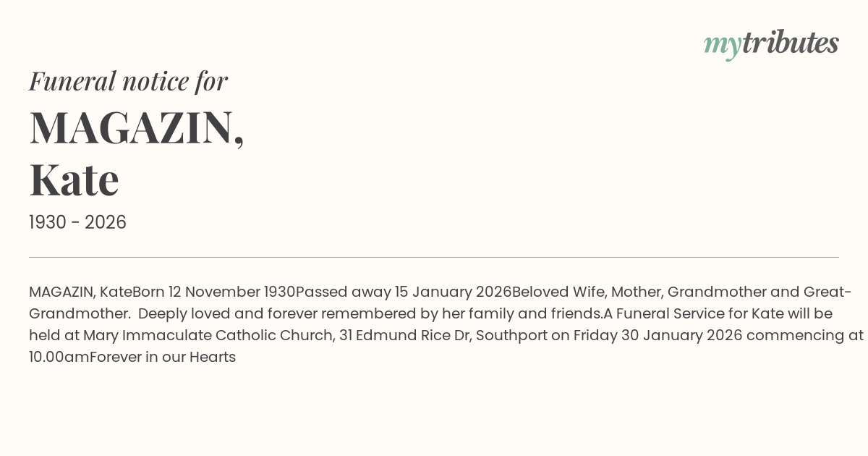Click 'Forever in our Hearts' text
The height and width of the screenshot is (456, 868).
(x=163, y=358)
